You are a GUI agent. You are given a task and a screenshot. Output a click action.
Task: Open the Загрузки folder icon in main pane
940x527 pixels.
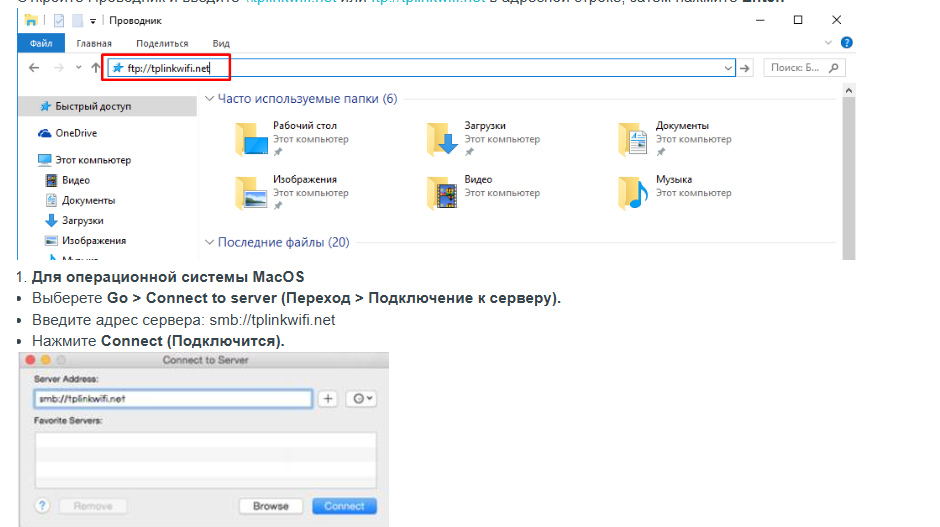click(x=442, y=138)
